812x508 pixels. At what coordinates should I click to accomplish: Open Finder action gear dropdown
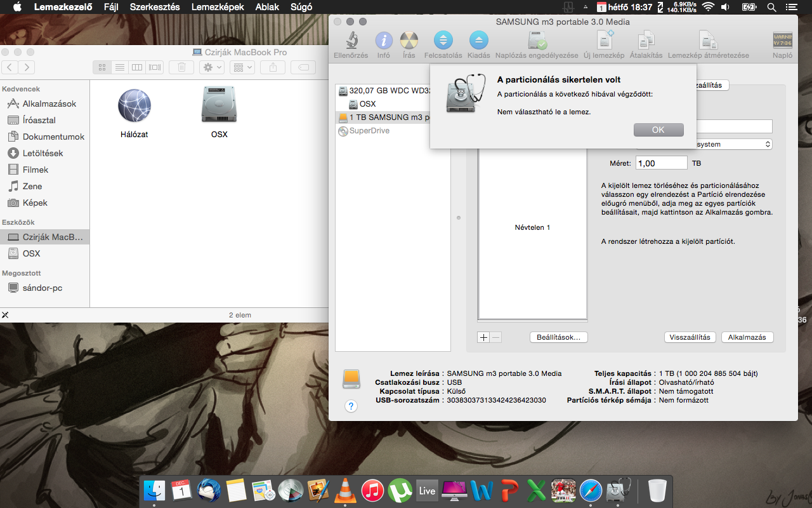212,67
